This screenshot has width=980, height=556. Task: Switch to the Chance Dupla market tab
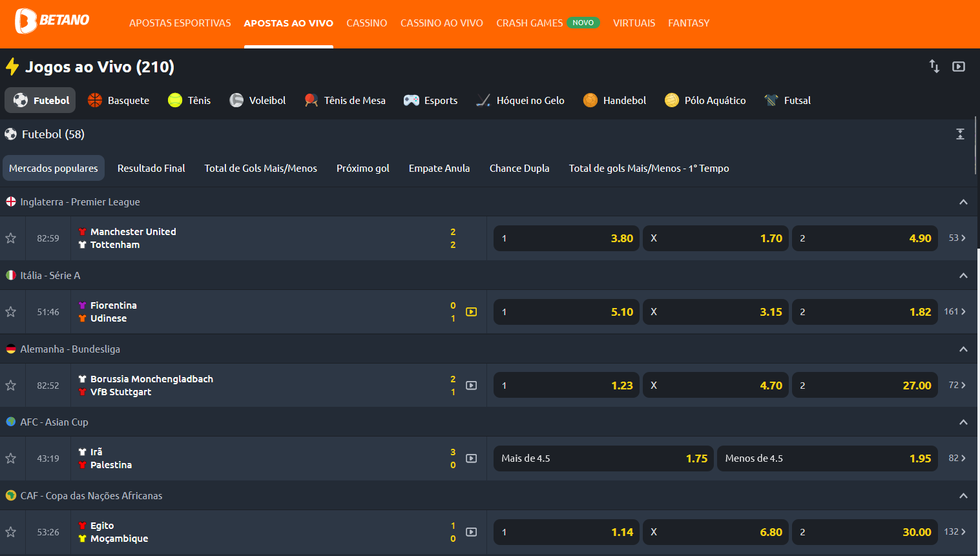(x=519, y=169)
